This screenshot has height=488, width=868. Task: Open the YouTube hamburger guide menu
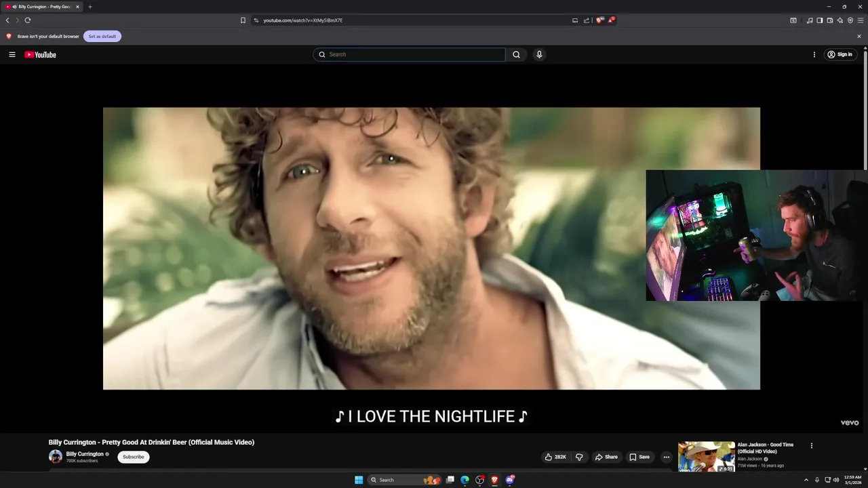(x=12, y=55)
